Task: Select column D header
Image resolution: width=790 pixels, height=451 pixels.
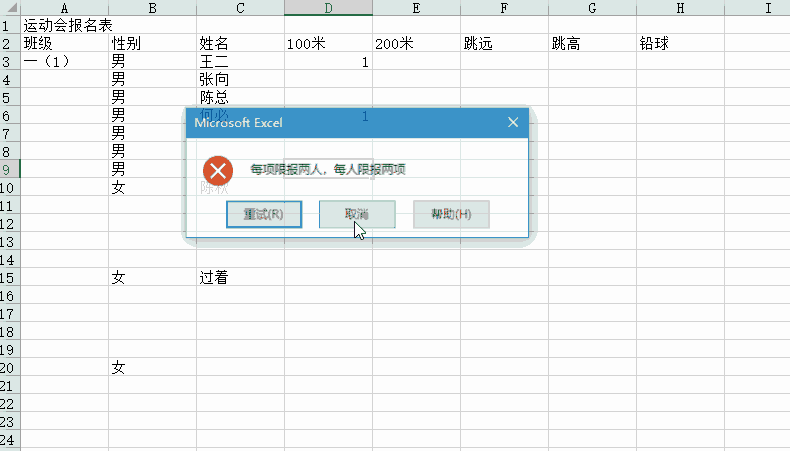Action: [328, 8]
